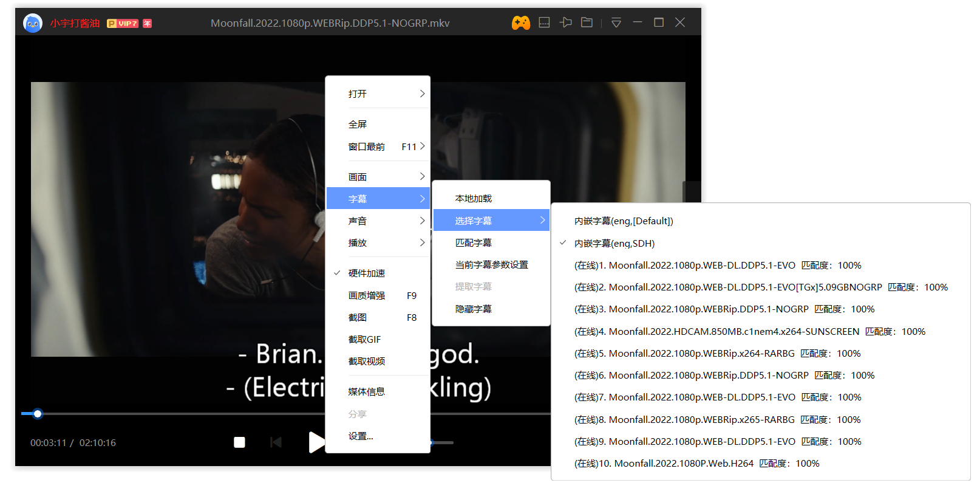The image size is (980, 491).
Task: Click the VIP7 badge
Action: coord(123,24)
